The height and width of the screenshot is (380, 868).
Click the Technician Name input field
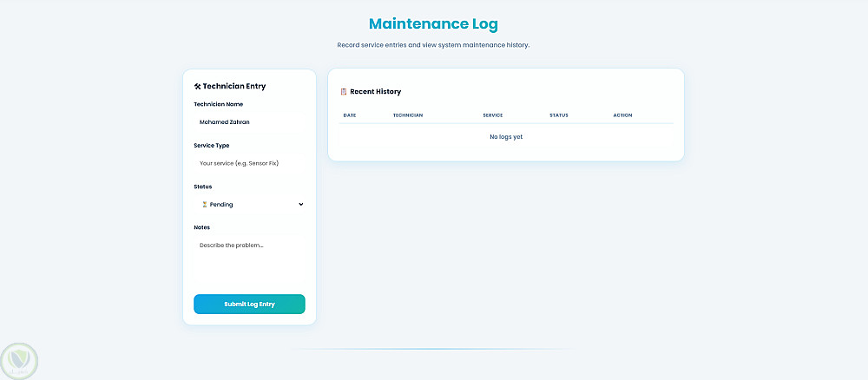[x=249, y=122]
